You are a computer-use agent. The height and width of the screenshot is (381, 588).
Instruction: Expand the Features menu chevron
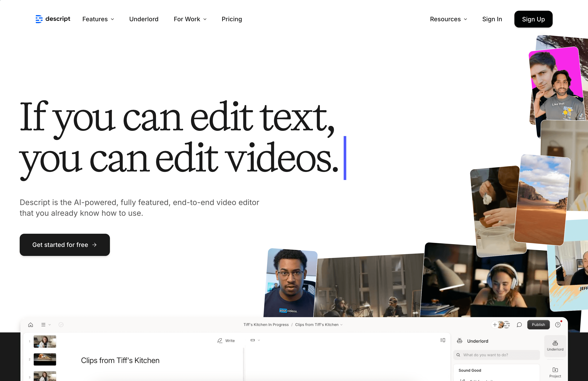112,19
